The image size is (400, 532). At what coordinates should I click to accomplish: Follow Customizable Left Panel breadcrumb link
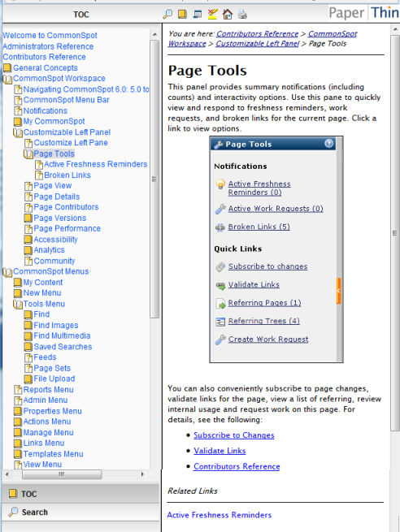[x=258, y=43]
